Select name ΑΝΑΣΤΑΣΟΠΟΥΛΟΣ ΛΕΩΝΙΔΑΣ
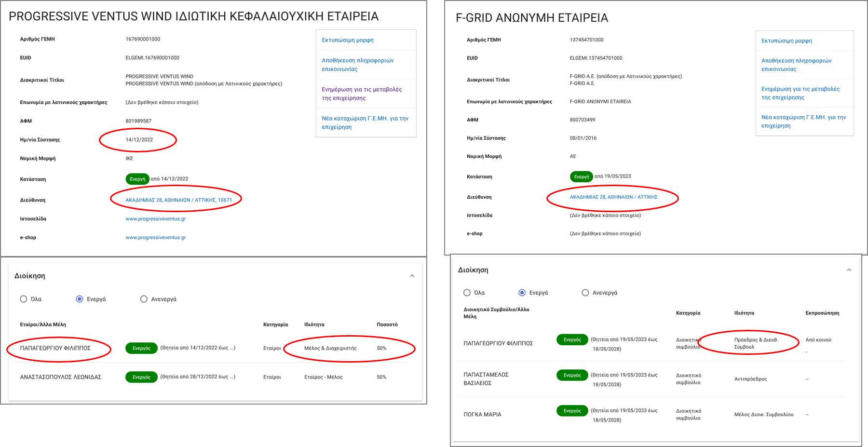This screenshot has width=868, height=447. 61,377
